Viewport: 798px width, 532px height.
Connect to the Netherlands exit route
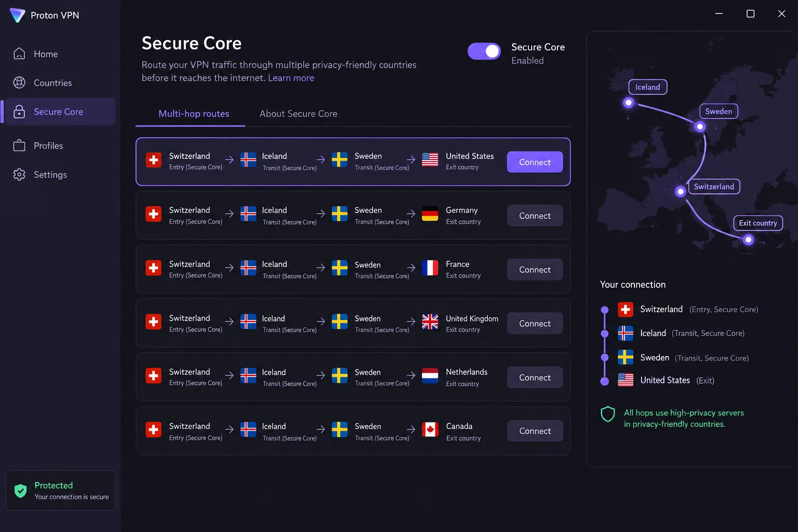535,378
